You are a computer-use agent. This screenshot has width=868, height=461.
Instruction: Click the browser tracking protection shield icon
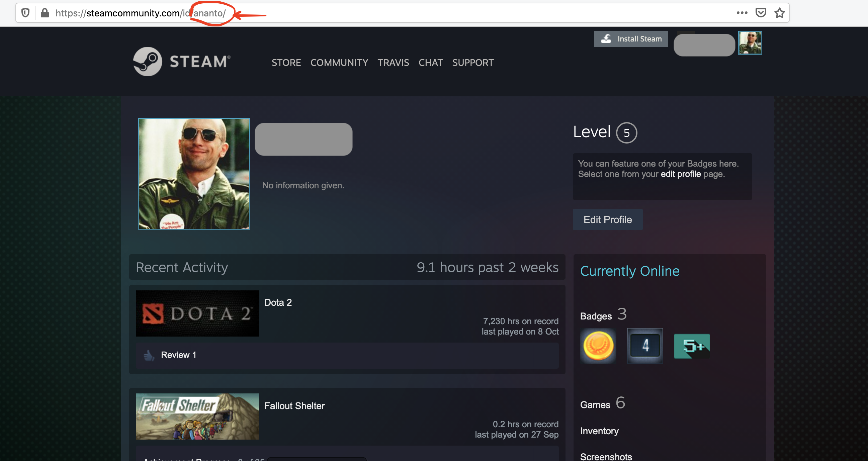[x=25, y=13]
